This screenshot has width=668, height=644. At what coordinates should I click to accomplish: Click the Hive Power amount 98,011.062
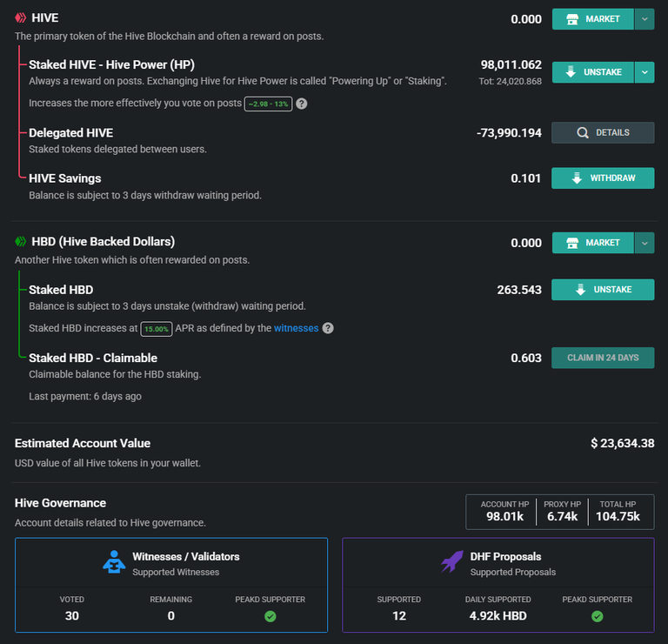pos(511,64)
